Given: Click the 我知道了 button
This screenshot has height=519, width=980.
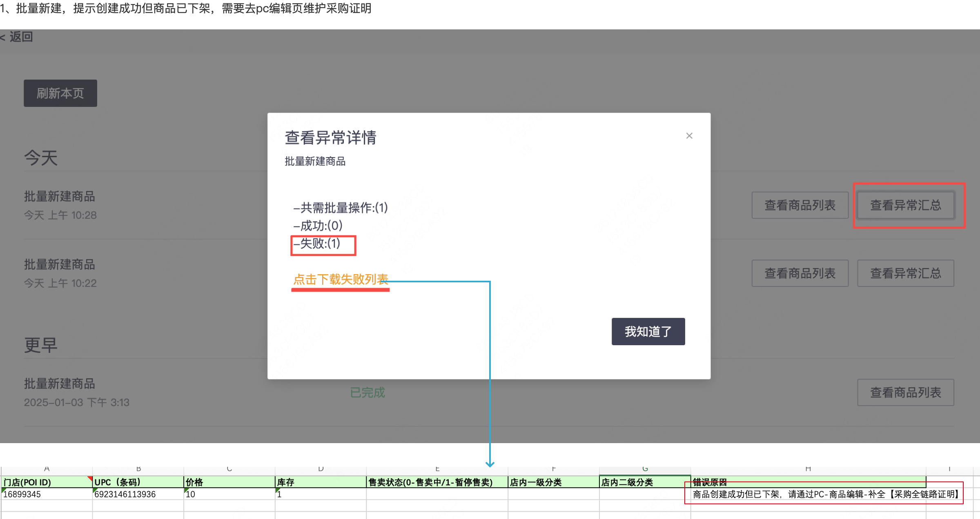Looking at the screenshot, I should [648, 331].
